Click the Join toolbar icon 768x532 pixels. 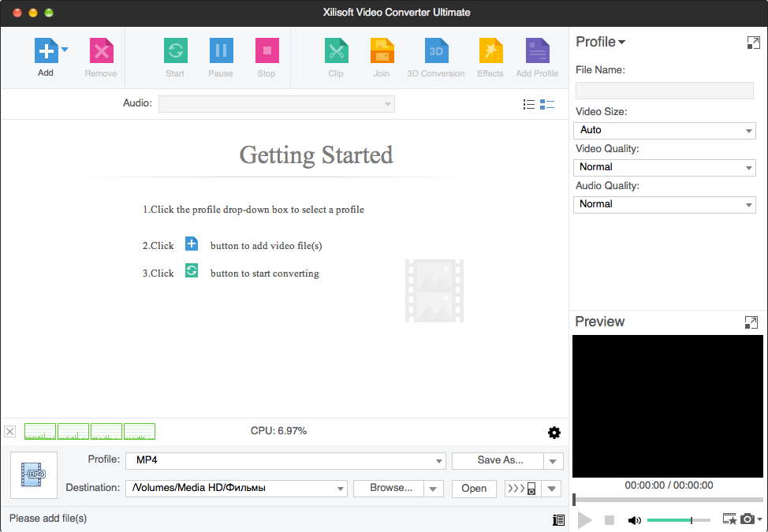coord(382,50)
